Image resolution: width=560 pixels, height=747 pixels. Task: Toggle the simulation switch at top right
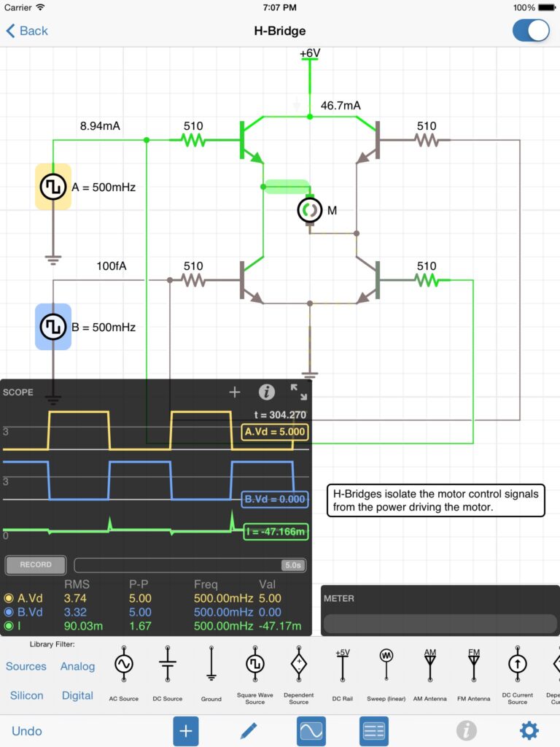pos(531,31)
